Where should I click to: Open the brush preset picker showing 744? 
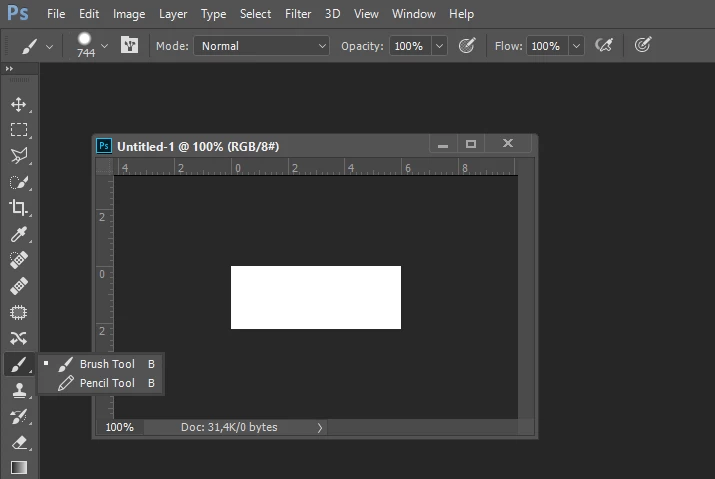click(x=85, y=46)
